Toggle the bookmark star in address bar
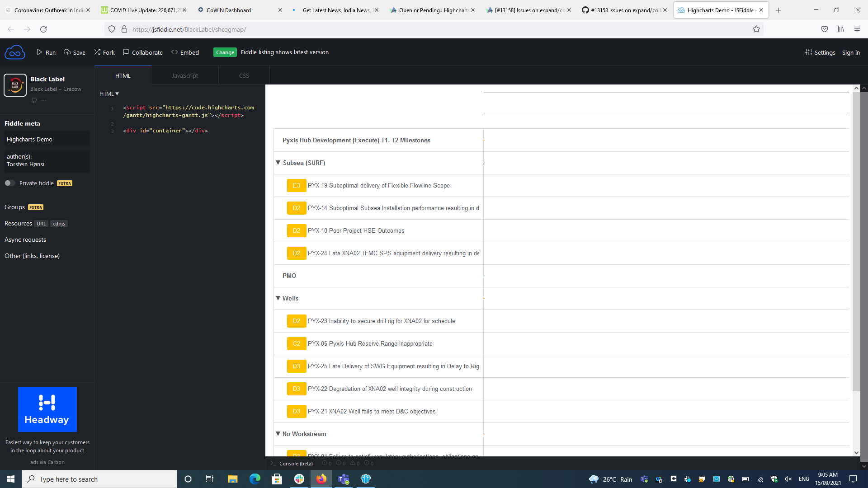 click(x=756, y=29)
